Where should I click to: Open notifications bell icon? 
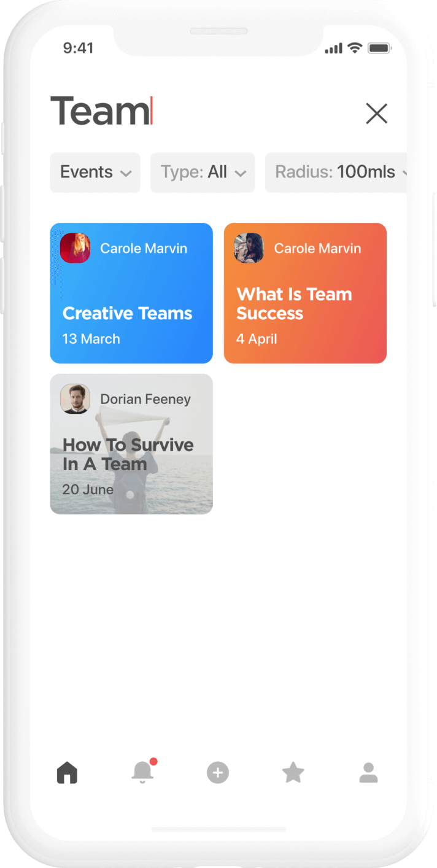pos(144,771)
